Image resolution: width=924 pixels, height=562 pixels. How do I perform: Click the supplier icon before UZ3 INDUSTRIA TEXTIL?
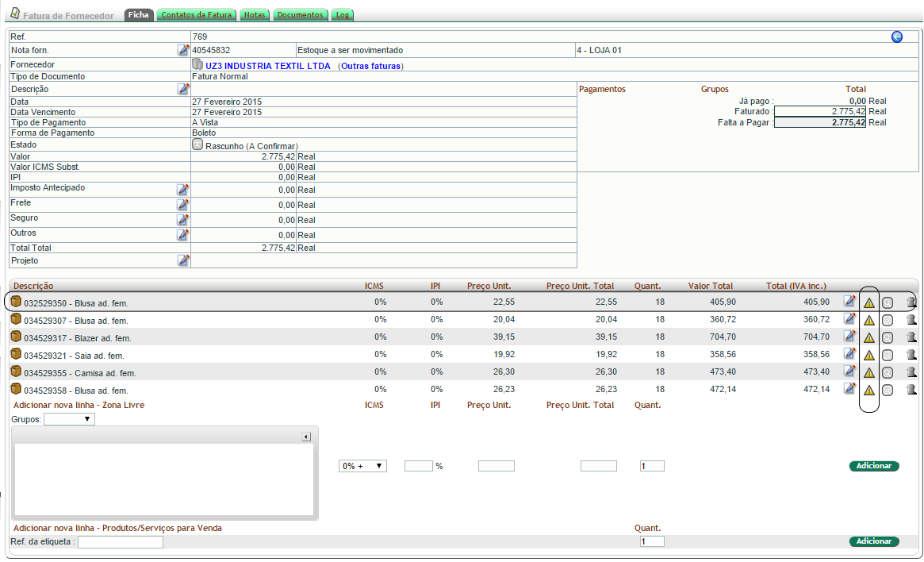pyautogui.click(x=197, y=64)
